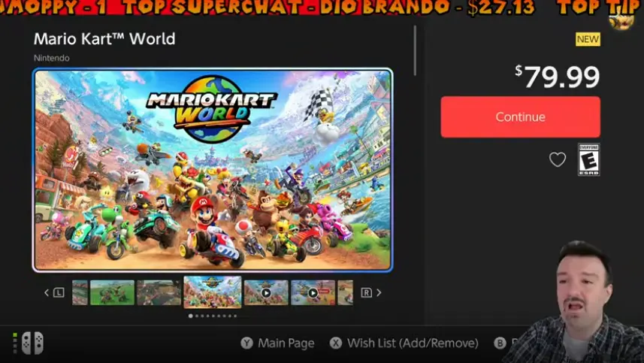Image resolution: width=644 pixels, height=363 pixels.
Task: Click the yellow NEW badge
Action: (588, 39)
